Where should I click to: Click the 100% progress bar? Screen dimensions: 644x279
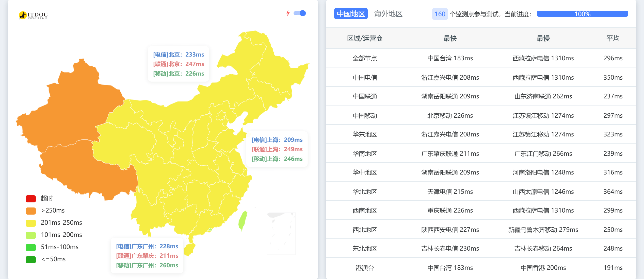(582, 14)
